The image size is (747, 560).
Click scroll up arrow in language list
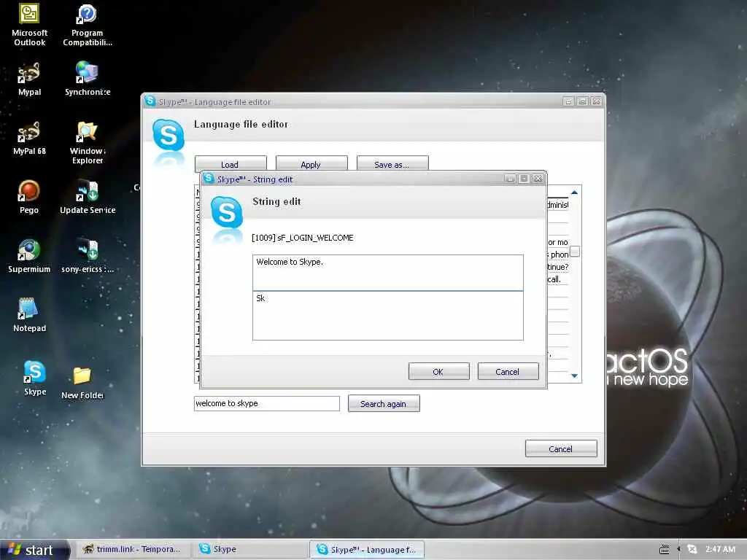[x=575, y=192]
